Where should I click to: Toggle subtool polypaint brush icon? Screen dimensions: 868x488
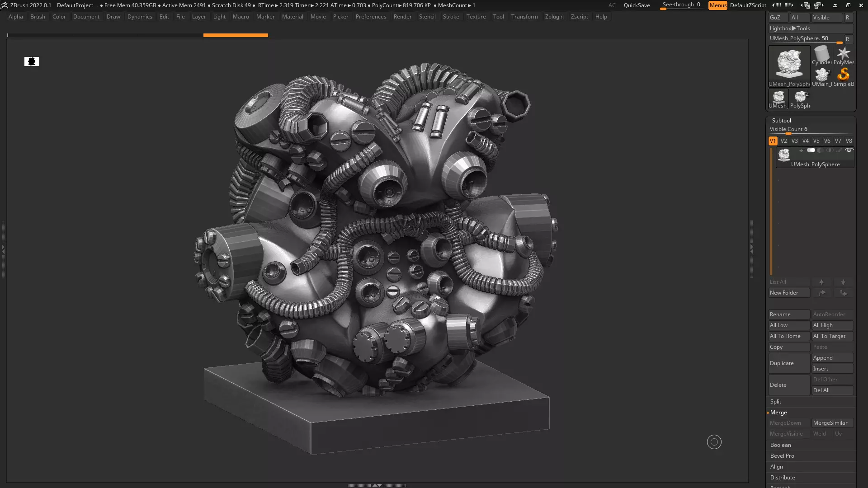coord(840,150)
